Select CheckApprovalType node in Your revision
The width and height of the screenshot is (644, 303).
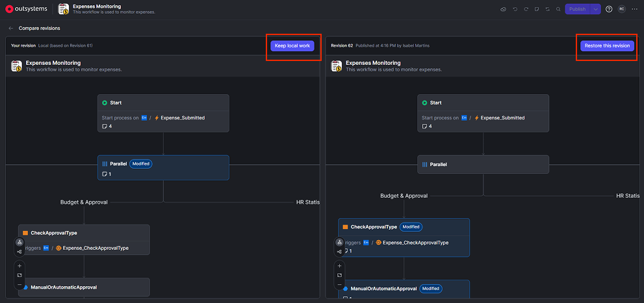(84, 240)
